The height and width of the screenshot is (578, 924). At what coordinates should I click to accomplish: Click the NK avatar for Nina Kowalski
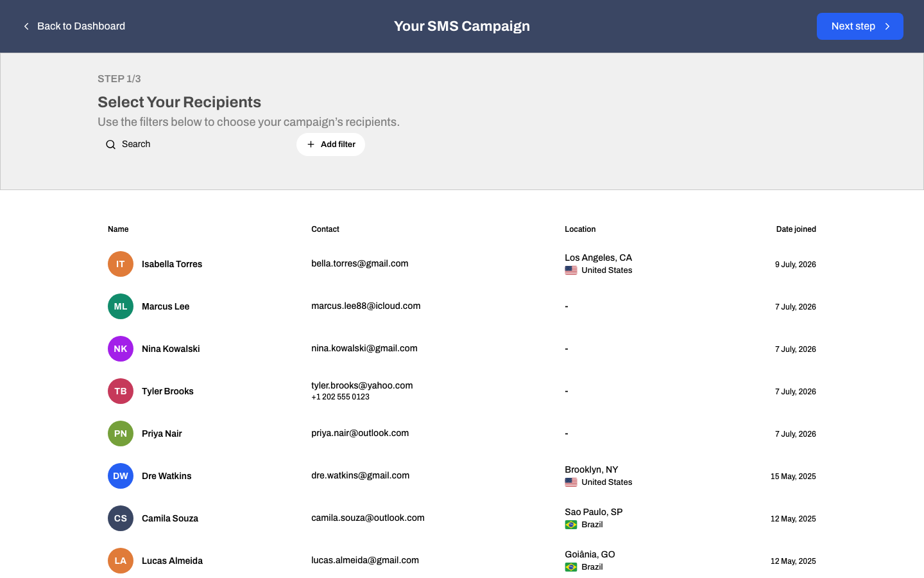point(121,349)
